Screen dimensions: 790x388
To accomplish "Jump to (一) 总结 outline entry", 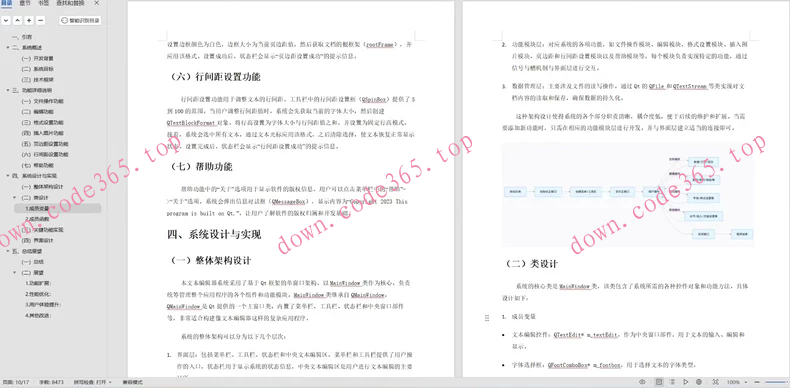I will pos(32,262).
